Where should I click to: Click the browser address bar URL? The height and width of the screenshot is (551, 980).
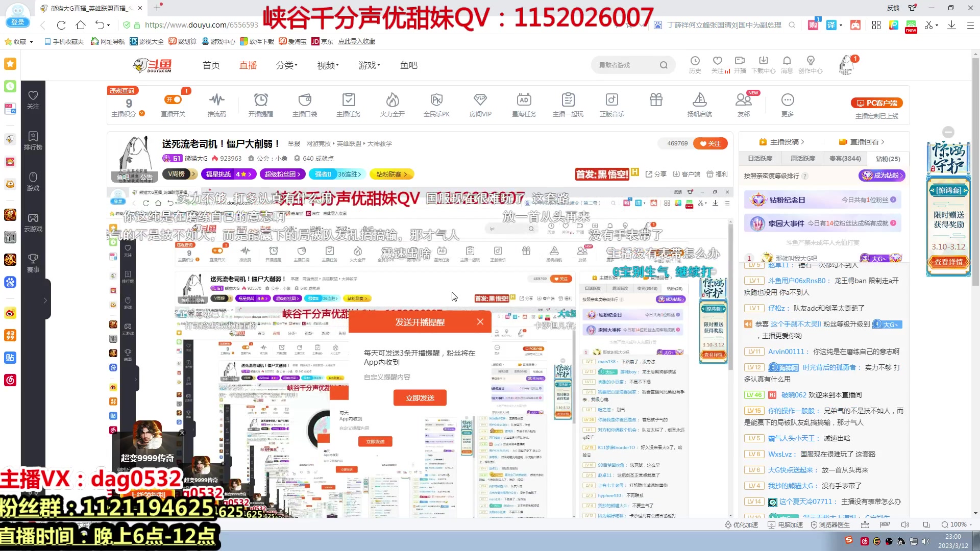tap(202, 25)
